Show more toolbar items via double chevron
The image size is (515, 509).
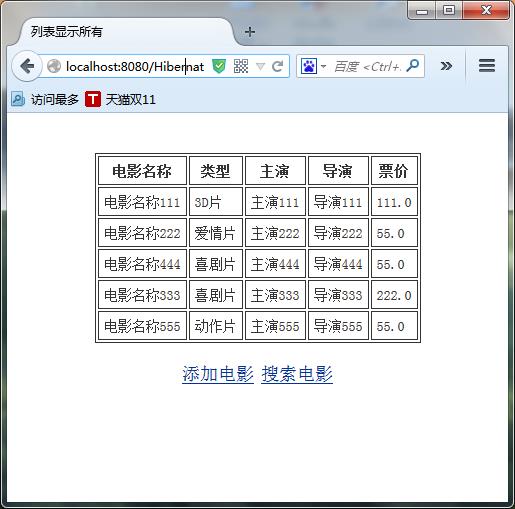click(x=446, y=66)
